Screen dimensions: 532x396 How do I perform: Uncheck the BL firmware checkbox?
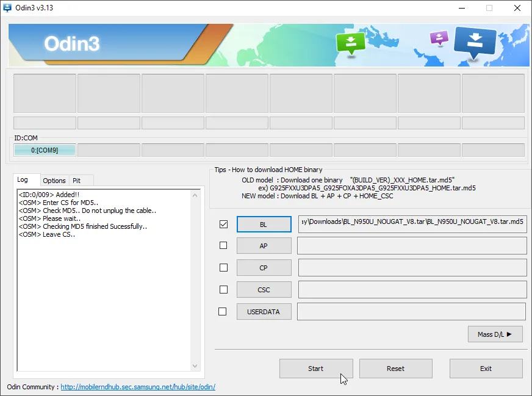point(223,224)
